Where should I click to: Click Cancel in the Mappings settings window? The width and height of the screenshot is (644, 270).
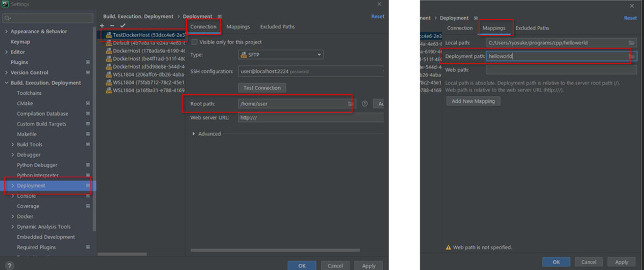pyautogui.click(x=589, y=262)
